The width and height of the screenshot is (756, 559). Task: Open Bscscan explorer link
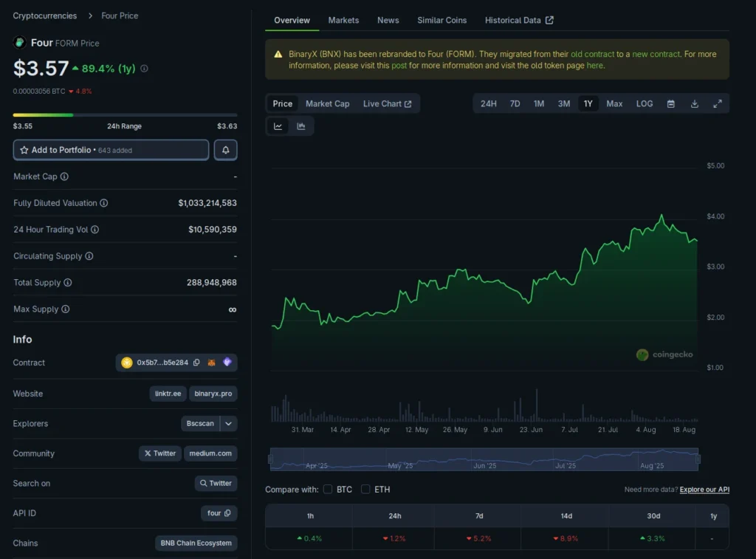tap(200, 423)
